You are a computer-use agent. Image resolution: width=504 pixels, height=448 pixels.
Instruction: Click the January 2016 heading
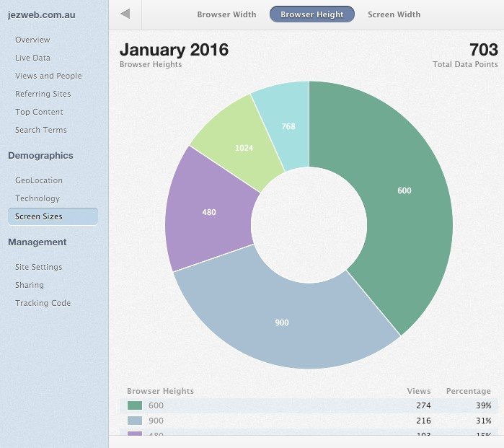[174, 50]
